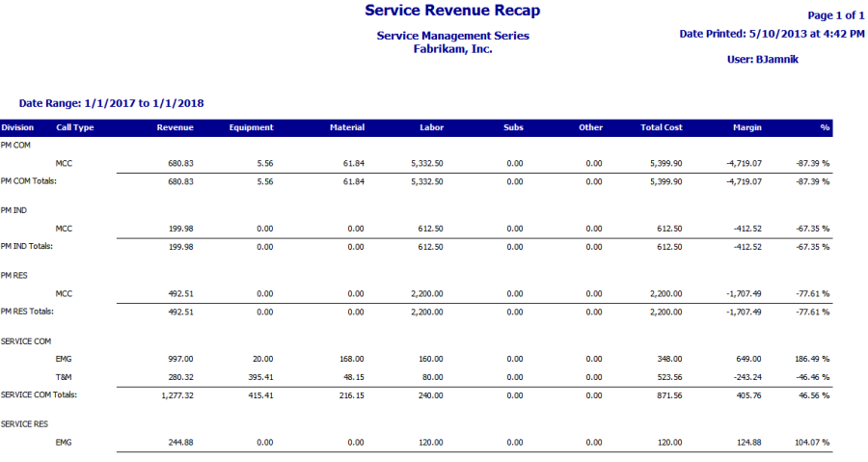Select the PM IND division label
868x462 pixels.
[x=14, y=209]
